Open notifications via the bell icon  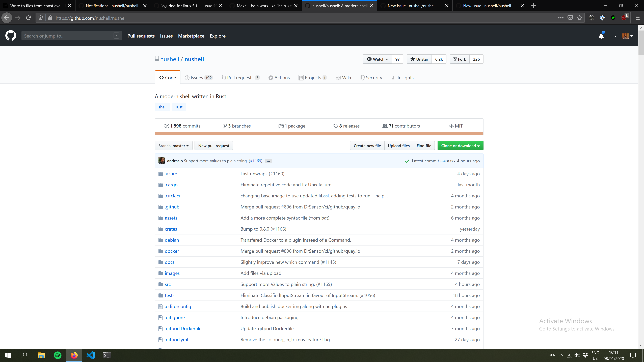coord(601,36)
